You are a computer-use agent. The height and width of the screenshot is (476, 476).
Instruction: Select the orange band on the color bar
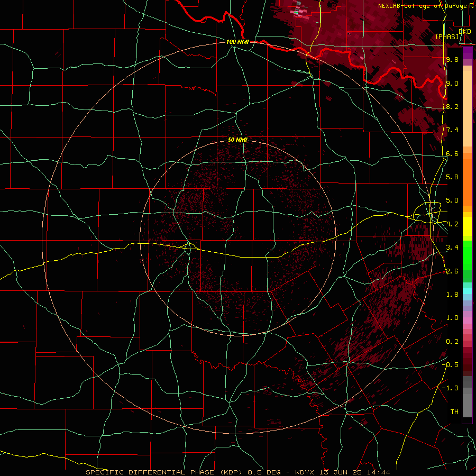click(x=467, y=179)
